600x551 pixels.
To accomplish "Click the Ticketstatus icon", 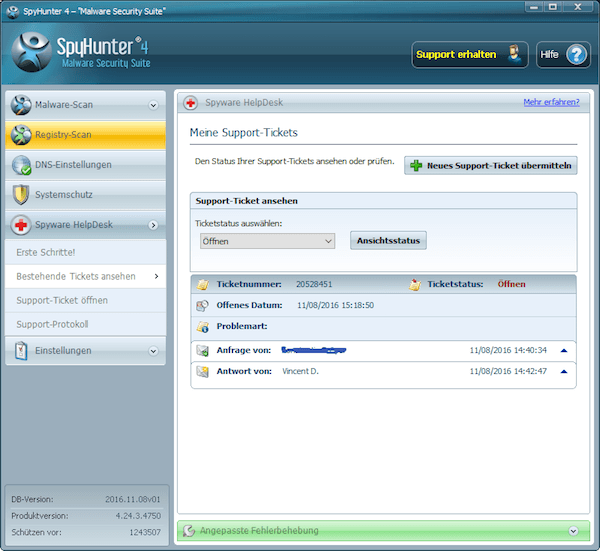I will 415,284.
